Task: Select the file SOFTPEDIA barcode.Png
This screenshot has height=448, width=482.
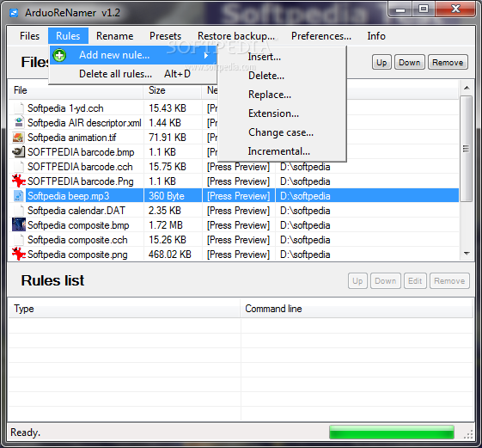Action: pyautogui.click(x=80, y=181)
